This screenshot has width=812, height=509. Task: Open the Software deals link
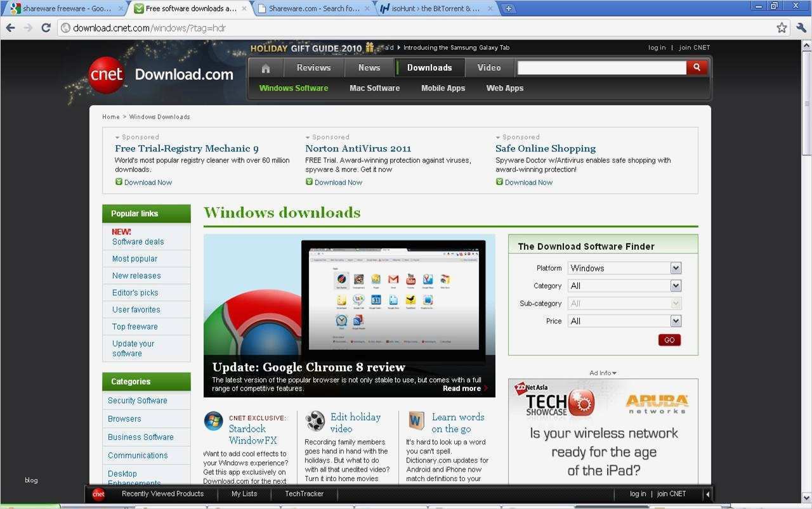[138, 242]
